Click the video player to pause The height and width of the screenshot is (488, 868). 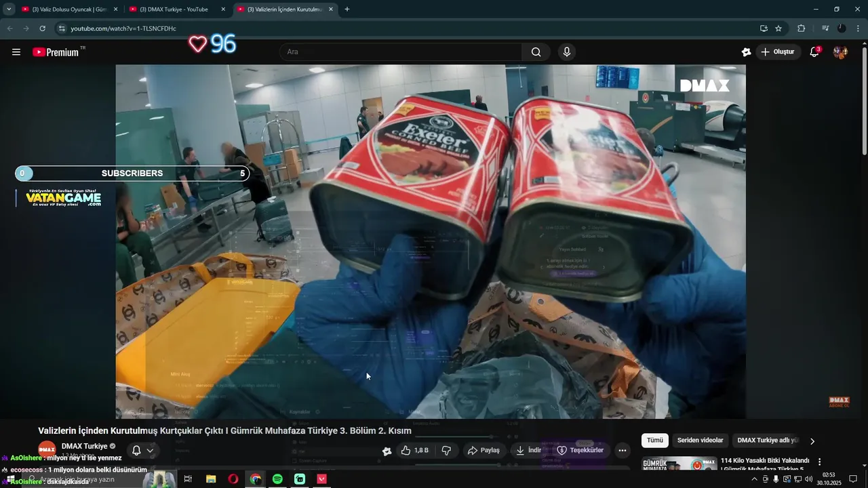tap(431, 241)
